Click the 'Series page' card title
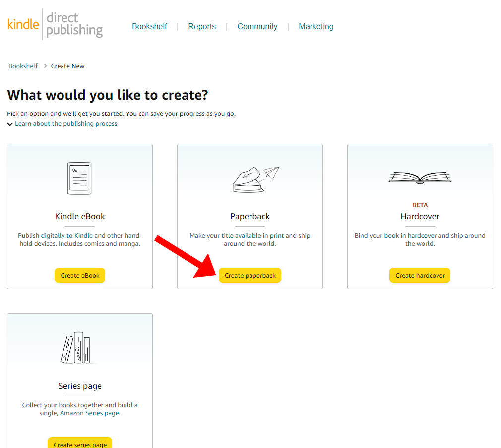This screenshot has width=501, height=448. point(80,386)
